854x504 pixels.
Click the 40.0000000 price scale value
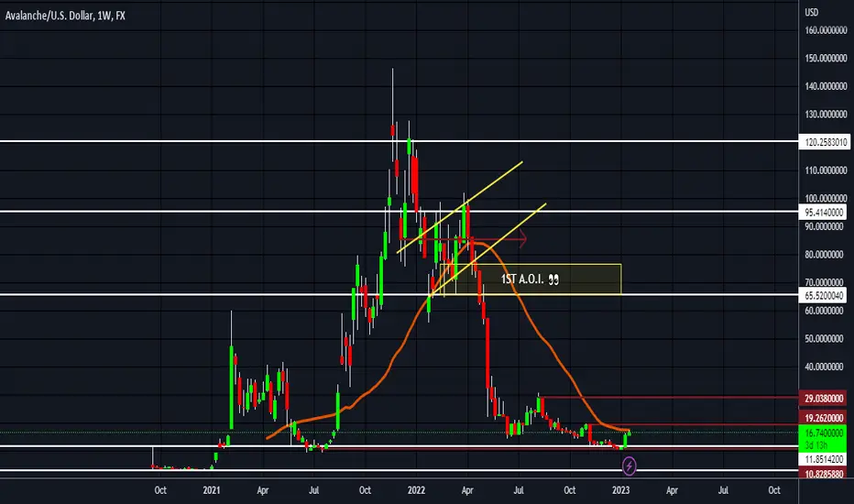[x=826, y=367]
